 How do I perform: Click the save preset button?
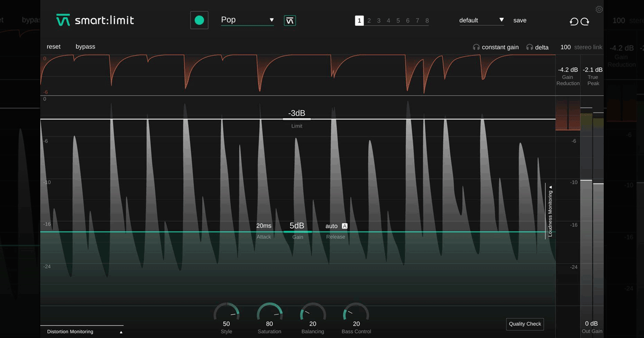(519, 20)
